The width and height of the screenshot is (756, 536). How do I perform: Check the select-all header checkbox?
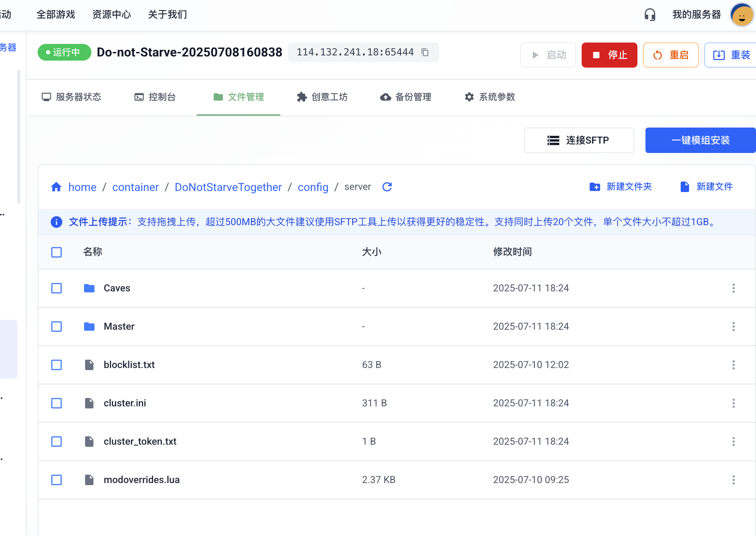56,252
